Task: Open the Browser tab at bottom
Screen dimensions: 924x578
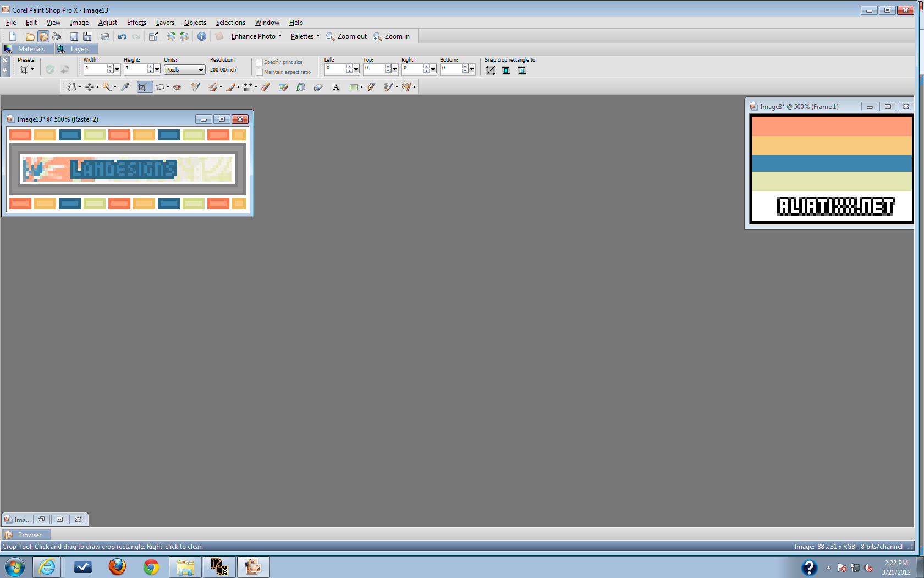Action: click(x=26, y=535)
